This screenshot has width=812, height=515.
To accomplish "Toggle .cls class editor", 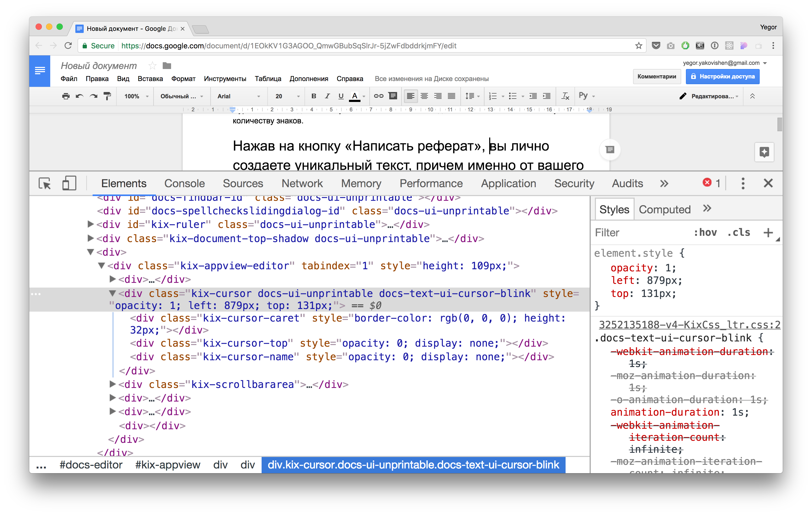I will click(738, 233).
